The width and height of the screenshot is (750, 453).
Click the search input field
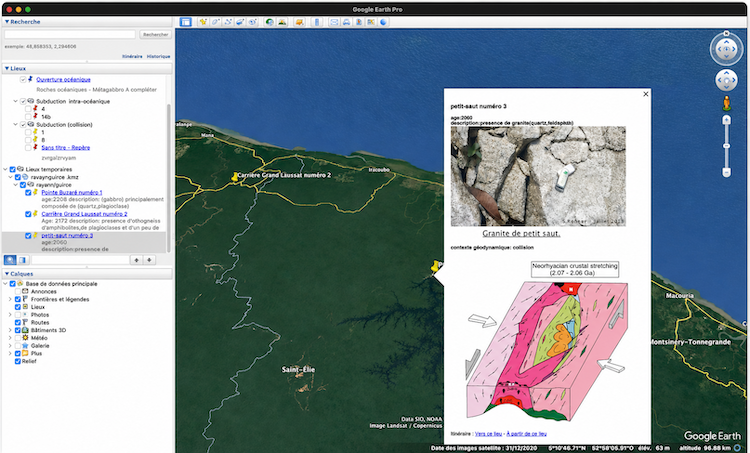point(70,34)
